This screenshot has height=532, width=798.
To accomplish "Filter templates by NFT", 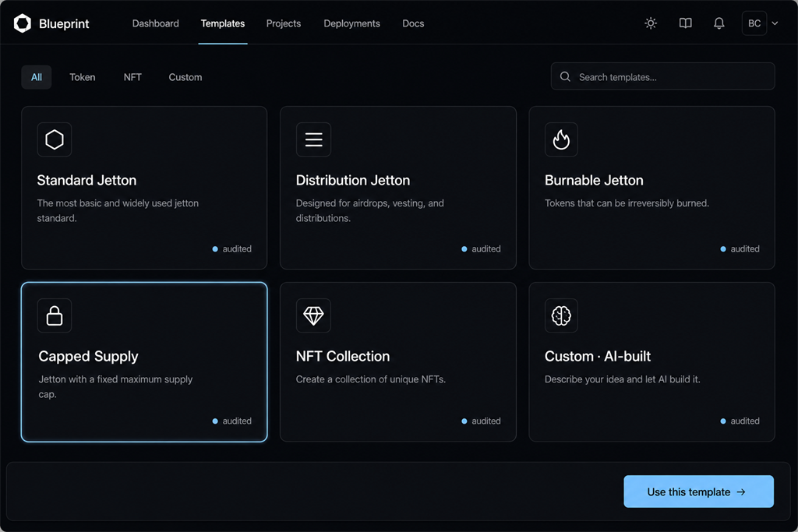I will coord(132,77).
